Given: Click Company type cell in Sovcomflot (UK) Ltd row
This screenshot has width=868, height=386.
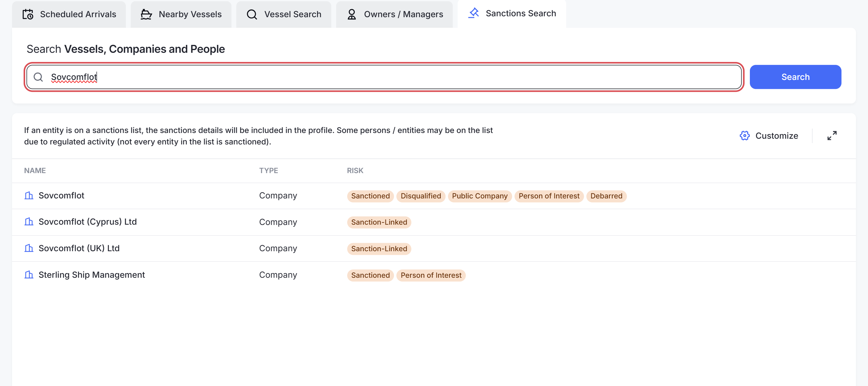Looking at the screenshot, I should coord(278,248).
